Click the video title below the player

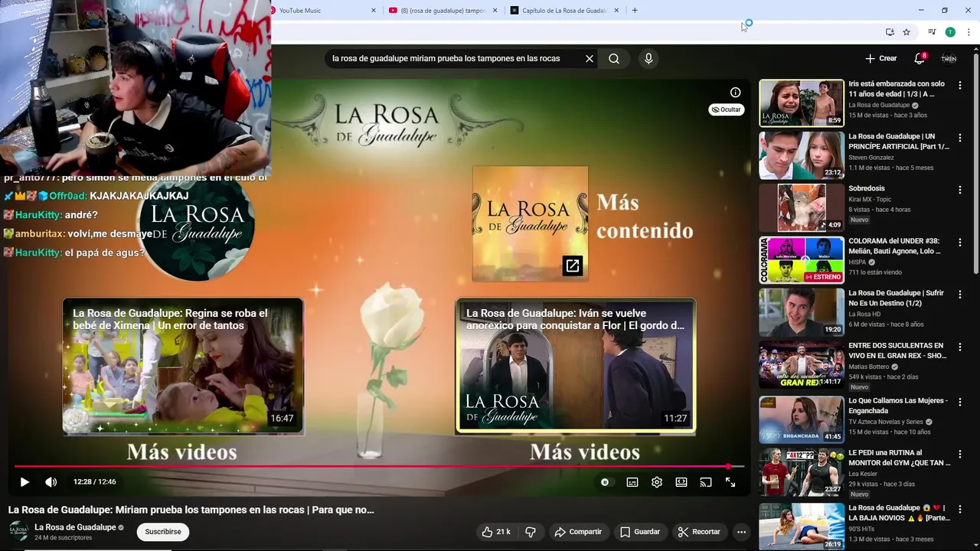(x=191, y=510)
